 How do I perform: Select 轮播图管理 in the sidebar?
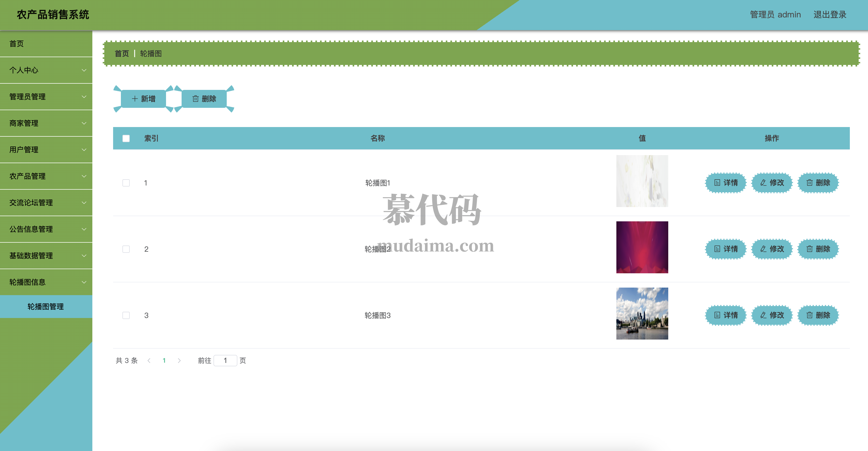46,306
